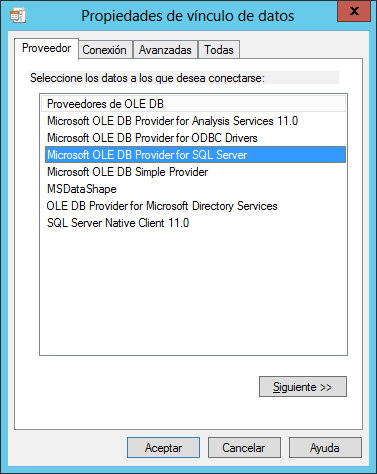
Task: Open help with the Ayuda button
Action: [x=325, y=448]
